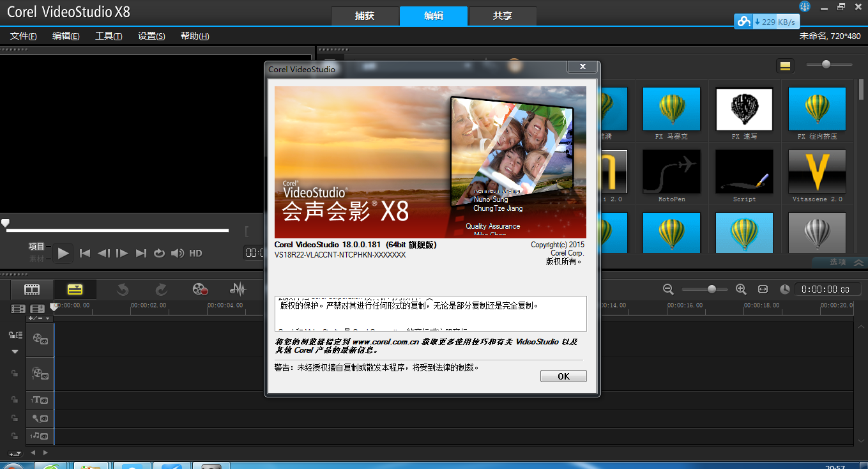Image resolution: width=868 pixels, height=469 pixels.
Task: Jump to end of project
Action: [x=141, y=253]
